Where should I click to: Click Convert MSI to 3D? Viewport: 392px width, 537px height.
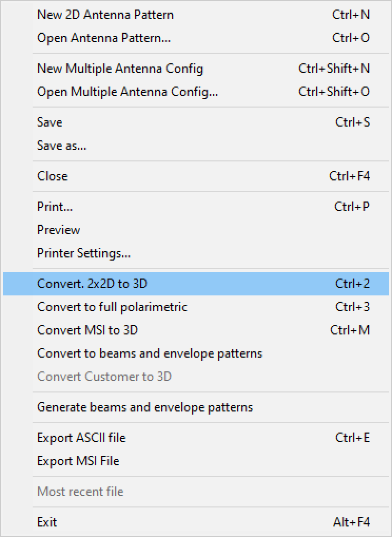click(x=87, y=330)
